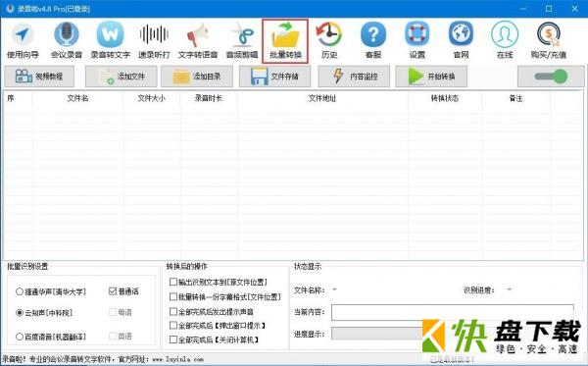Toggle the green switch in toolbar

point(551,77)
